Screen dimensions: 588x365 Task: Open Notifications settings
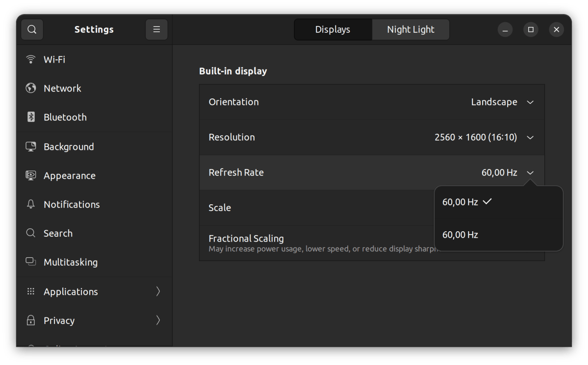point(94,204)
